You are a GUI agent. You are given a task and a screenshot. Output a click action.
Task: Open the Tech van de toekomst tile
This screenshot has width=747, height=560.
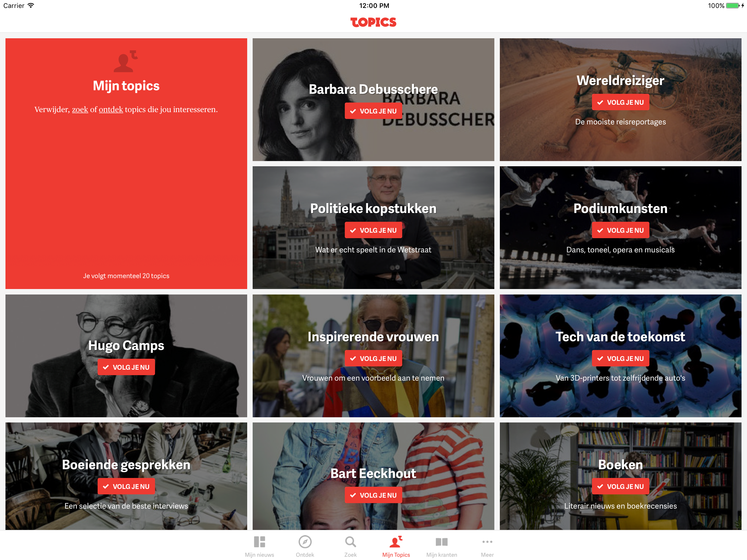(620, 356)
